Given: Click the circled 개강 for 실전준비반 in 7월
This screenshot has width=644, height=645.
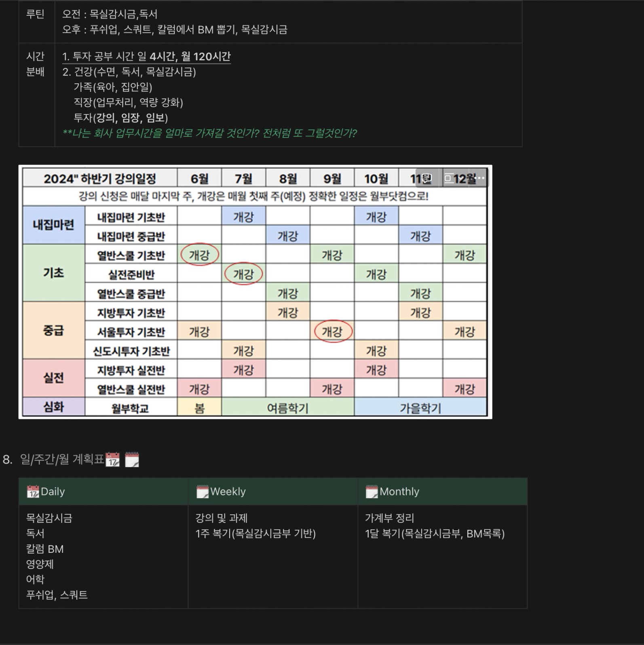Looking at the screenshot, I should tap(243, 274).
